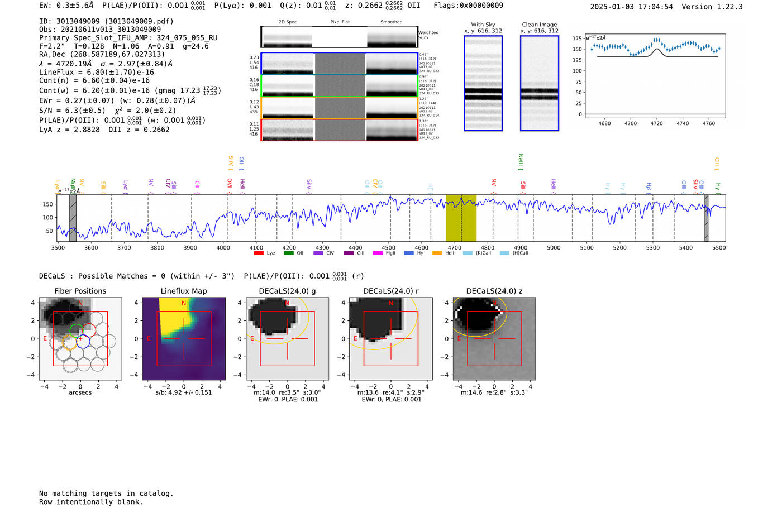The height and width of the screenshot is (532, 782).
Task: Click the 2D Spec column header
Action: pos(288,22)
